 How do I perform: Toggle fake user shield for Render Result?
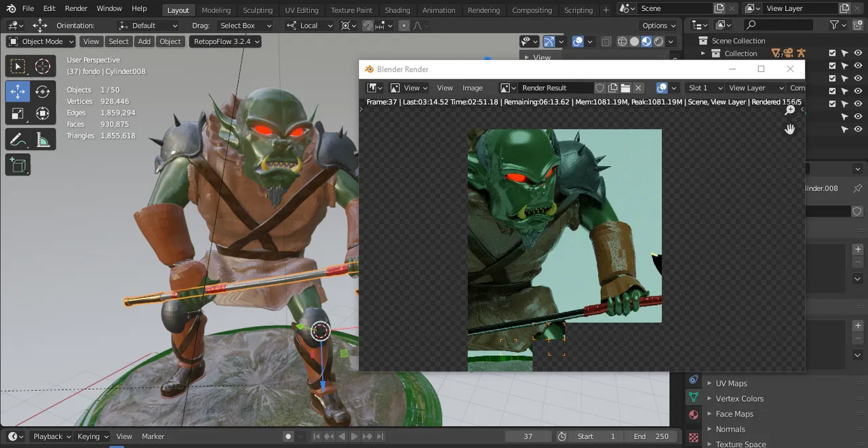(x=599, y=88)
